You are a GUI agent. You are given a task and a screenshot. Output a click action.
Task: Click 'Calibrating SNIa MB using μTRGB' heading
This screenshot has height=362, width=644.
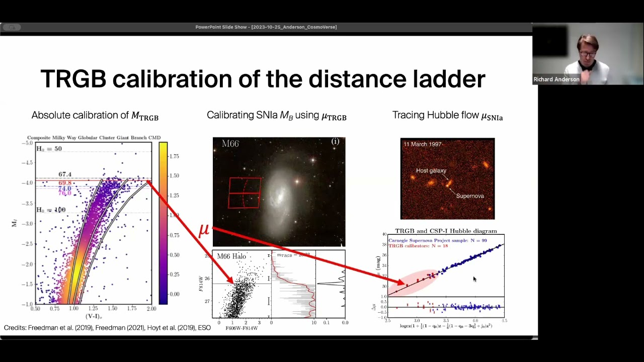[x=277, y=116]
